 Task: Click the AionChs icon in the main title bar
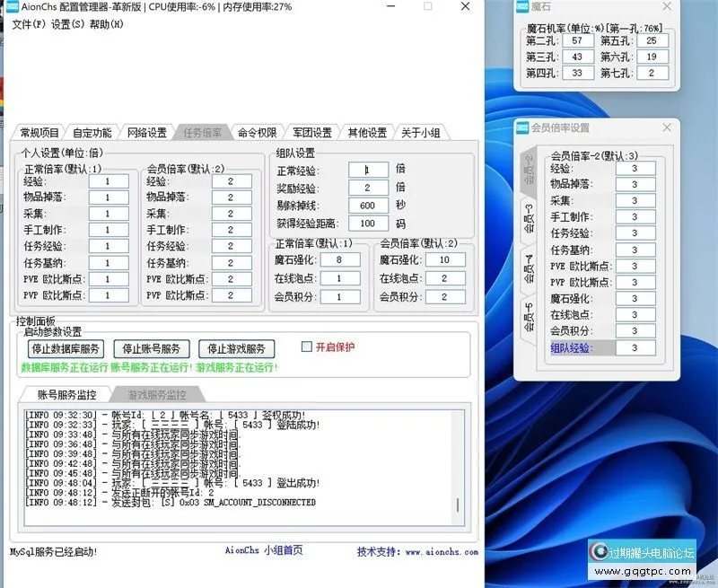[x=14, y=7]
